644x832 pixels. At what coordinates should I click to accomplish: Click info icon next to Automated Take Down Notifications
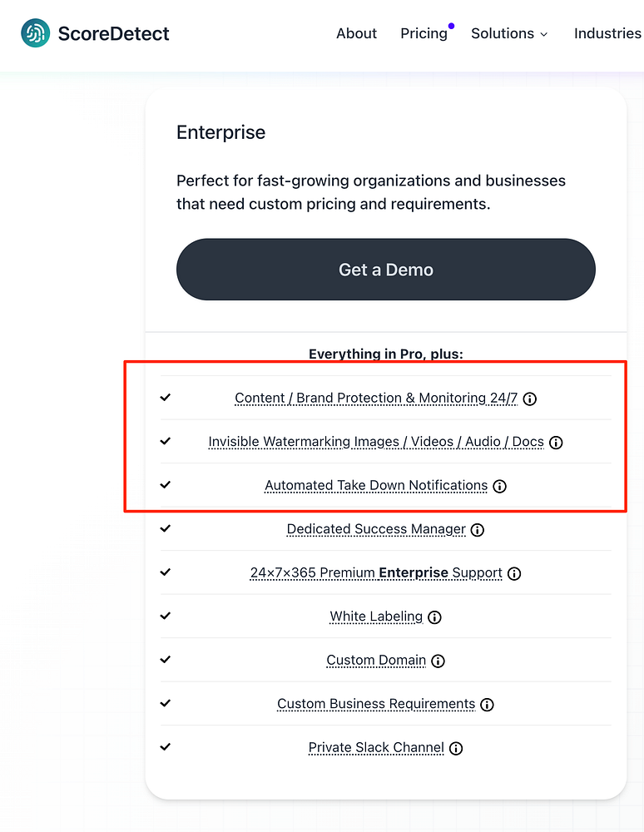click(x=500, y=486)
